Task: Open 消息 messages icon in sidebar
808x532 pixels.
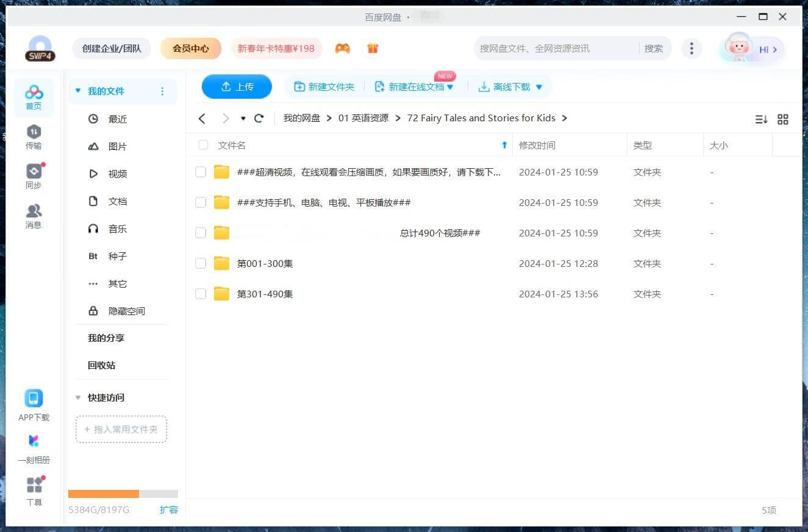Action: (x=34, y=211)
